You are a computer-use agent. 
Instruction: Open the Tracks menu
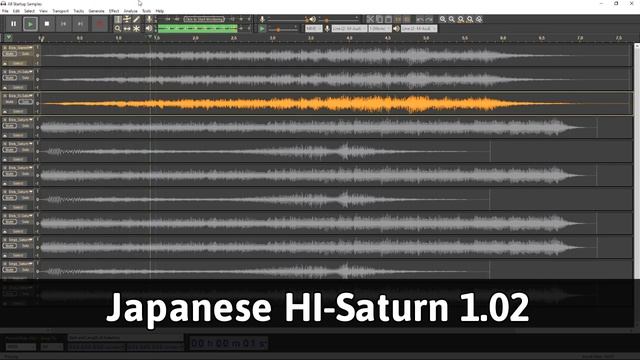pyautogui.click(x=79, y=11)
